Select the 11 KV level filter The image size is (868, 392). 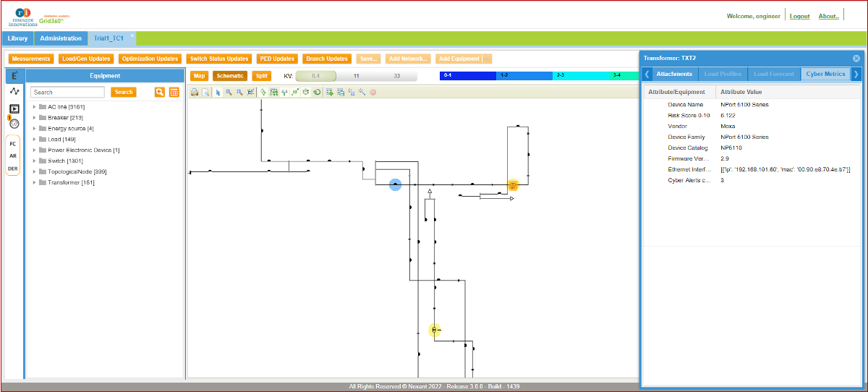[356, 75]
